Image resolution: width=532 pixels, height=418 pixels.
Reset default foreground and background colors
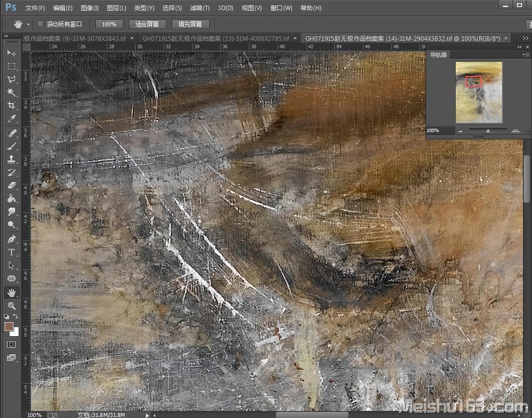pos(7,316)
